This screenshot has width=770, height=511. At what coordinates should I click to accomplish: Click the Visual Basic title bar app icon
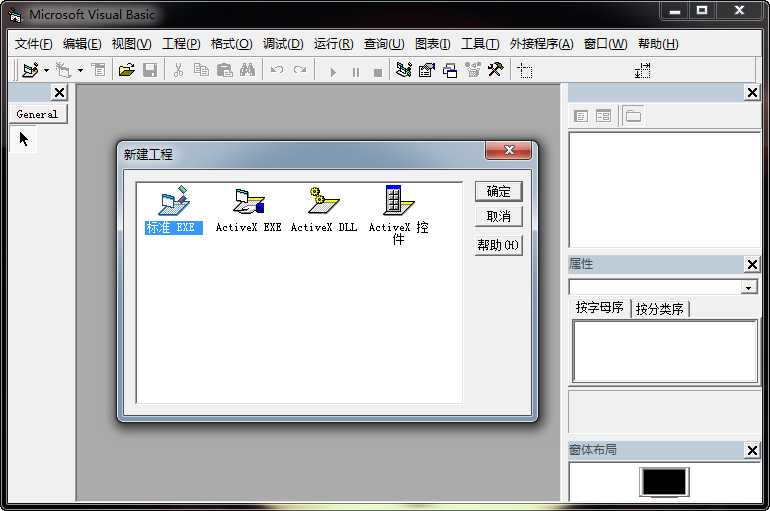16,15
